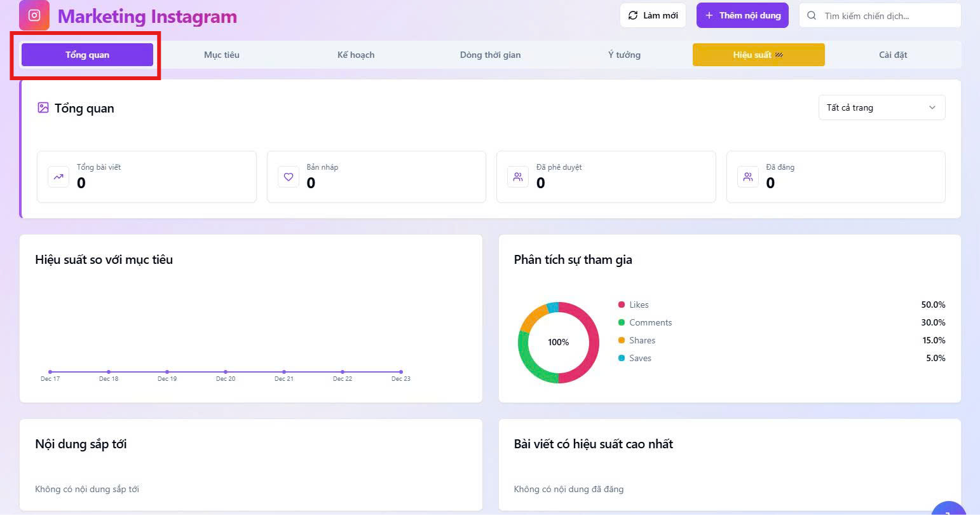Click the orange Shares legend dot
This screenshot has height=515, width=980.
point(622,340)
